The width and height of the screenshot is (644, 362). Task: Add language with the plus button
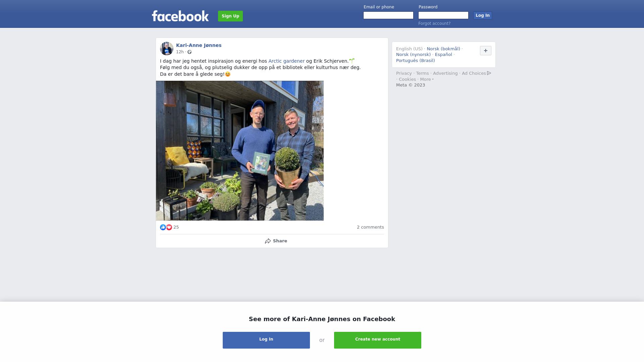(x=486, y=51)
